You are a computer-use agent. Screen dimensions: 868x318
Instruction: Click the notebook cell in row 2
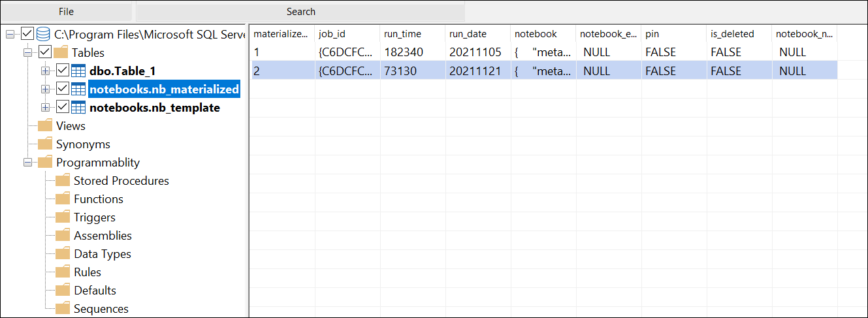coord(543,71)
